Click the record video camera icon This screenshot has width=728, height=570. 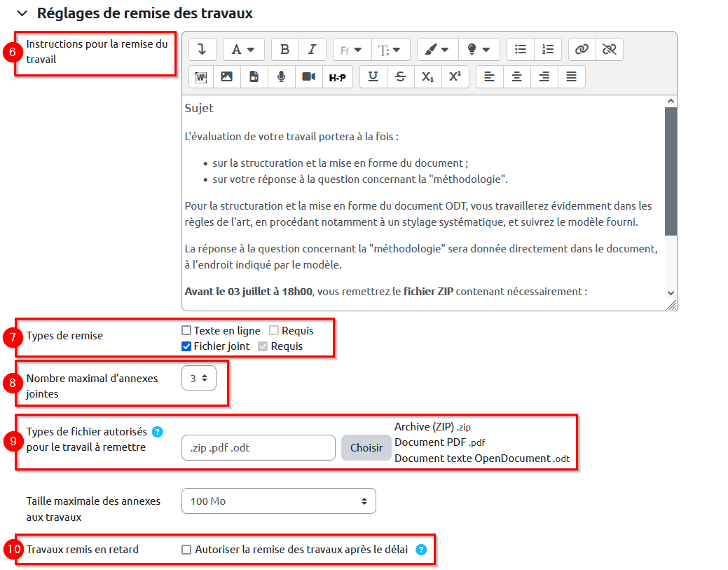click(x=308, y=76)
